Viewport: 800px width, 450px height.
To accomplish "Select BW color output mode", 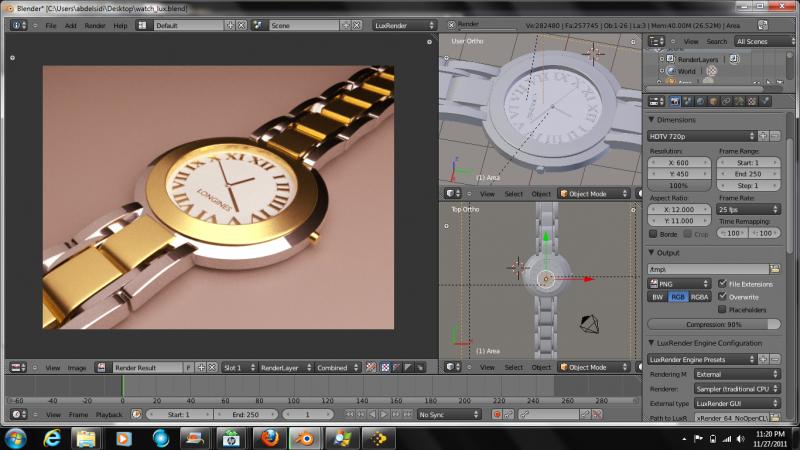I will pos(658,297).
